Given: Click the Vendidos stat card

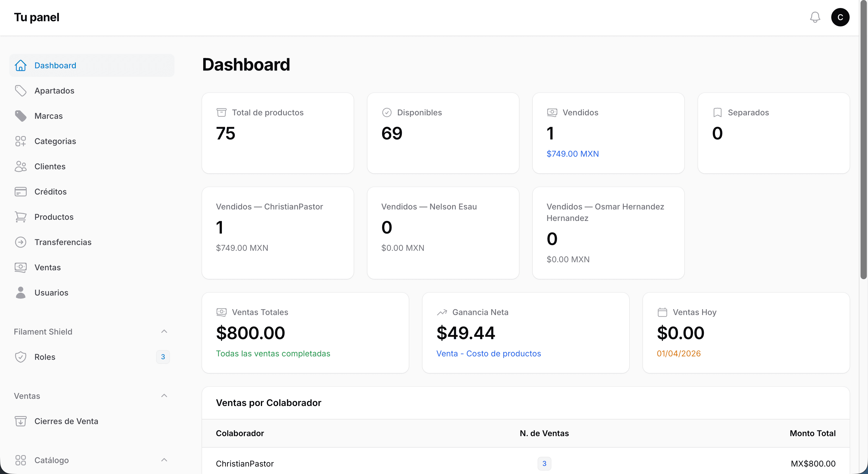Looking at the screenshot, I should (608, 133).
